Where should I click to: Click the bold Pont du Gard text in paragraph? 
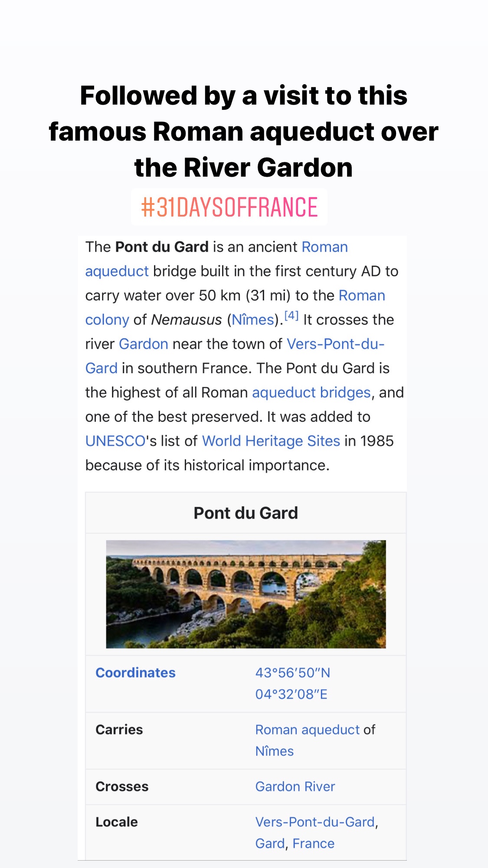pos(162,247)
